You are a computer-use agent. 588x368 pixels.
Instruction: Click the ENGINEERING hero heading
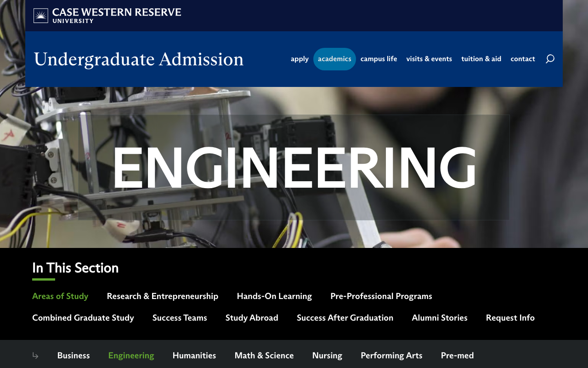pyautogui.click(x=294, y=167)
